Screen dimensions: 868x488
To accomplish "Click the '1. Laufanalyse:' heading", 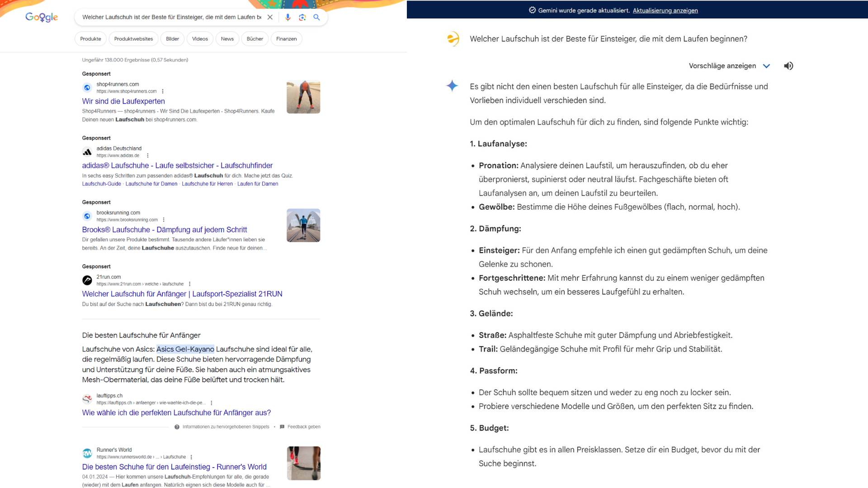I will click(498, 144).
